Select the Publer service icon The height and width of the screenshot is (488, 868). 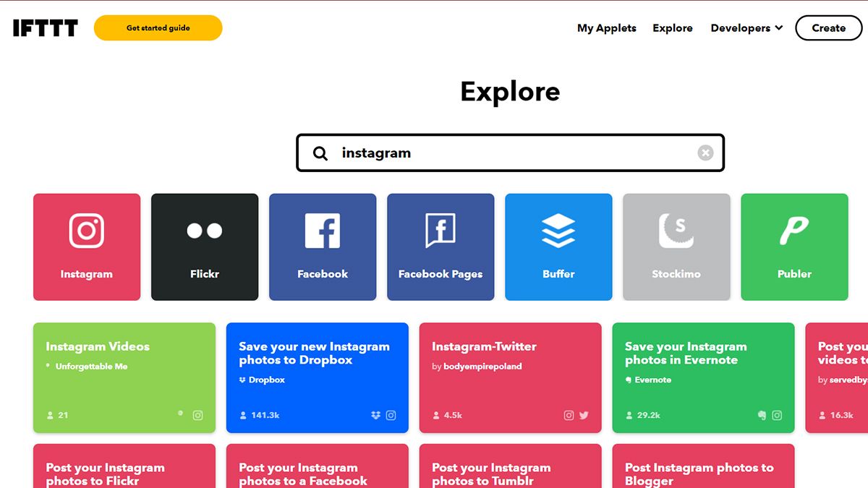coord(793,230)
